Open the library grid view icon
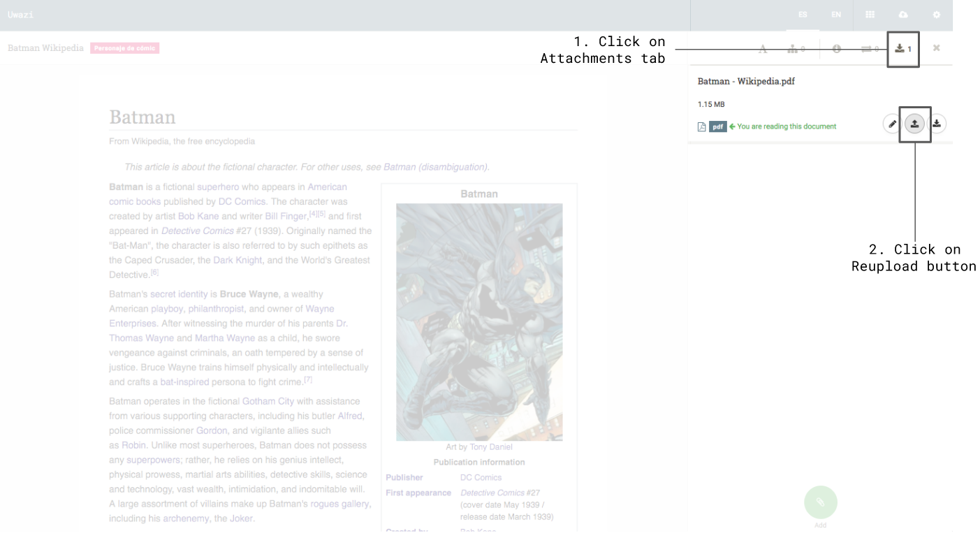980x538 pixels. [870, 15]
